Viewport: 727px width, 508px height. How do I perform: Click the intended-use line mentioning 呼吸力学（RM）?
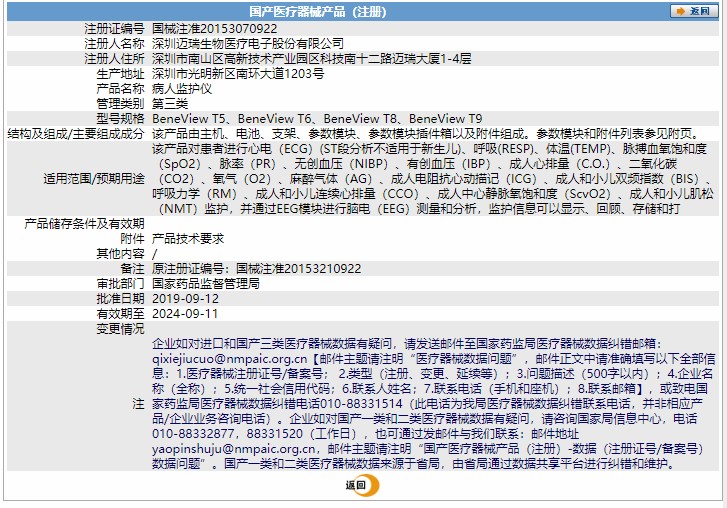[433, 194]
